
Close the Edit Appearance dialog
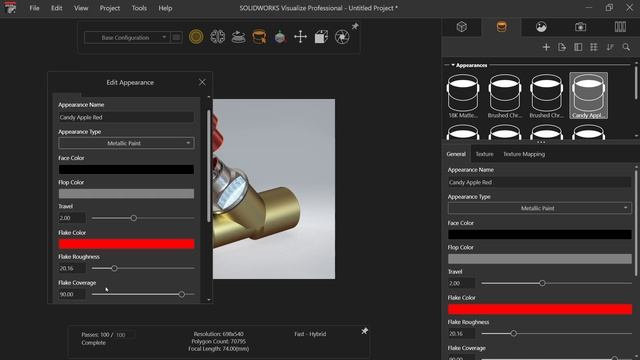pyautogui.click(x=202, y=82)
